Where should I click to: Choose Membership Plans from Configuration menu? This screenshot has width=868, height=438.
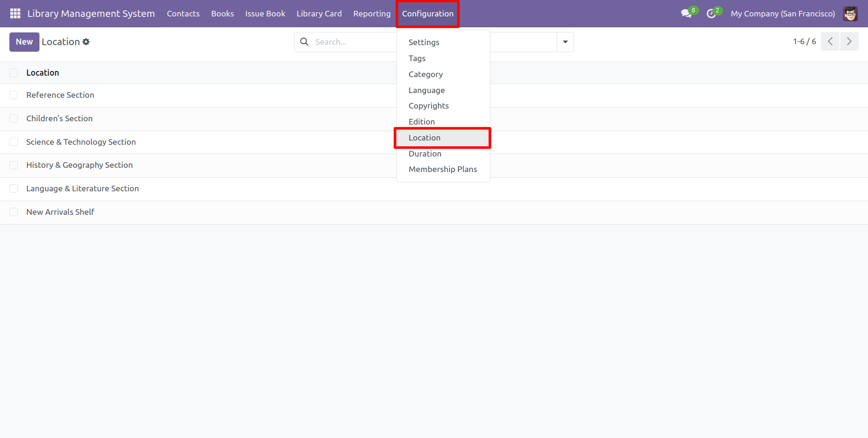pos(442,169)
